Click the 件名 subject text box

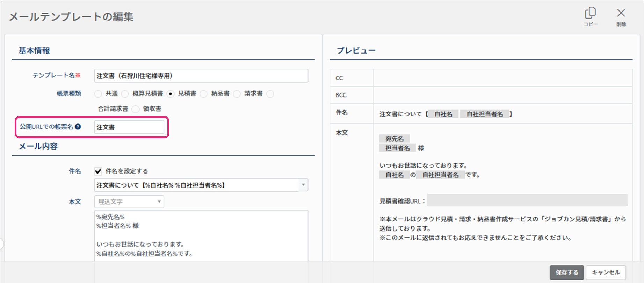coord(196,185)
